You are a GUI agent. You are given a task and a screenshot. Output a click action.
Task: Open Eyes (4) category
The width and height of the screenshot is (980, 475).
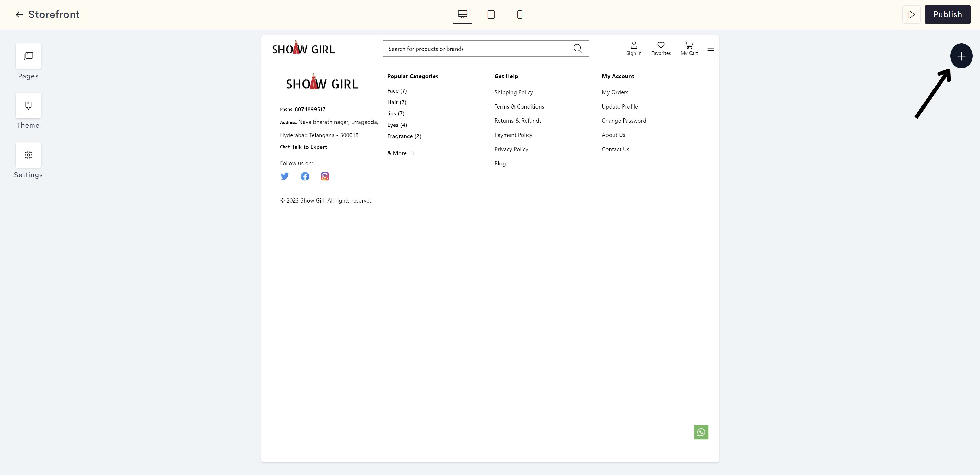pos(397,125)
